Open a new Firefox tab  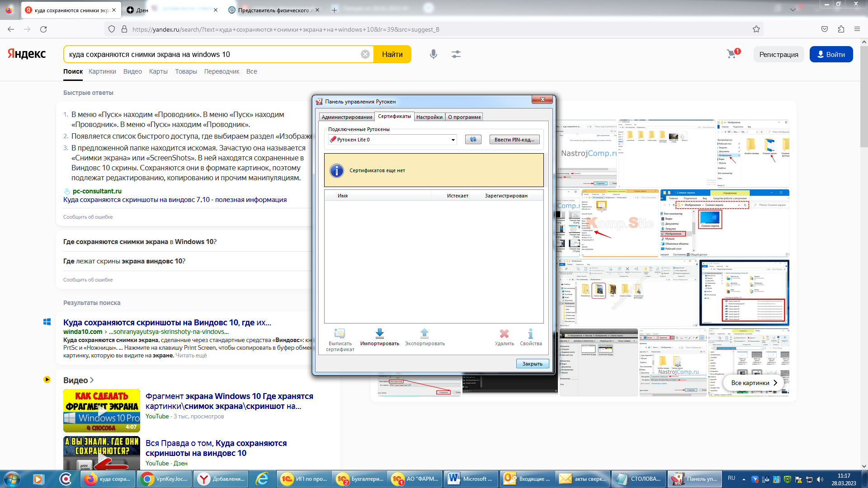[x=334, y=10]
